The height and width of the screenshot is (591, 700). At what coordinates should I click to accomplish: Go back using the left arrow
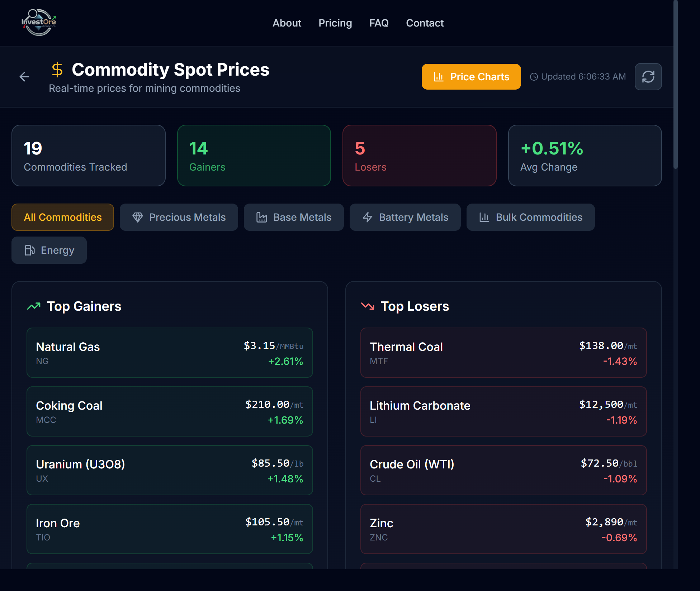click(x=24, y=77)
